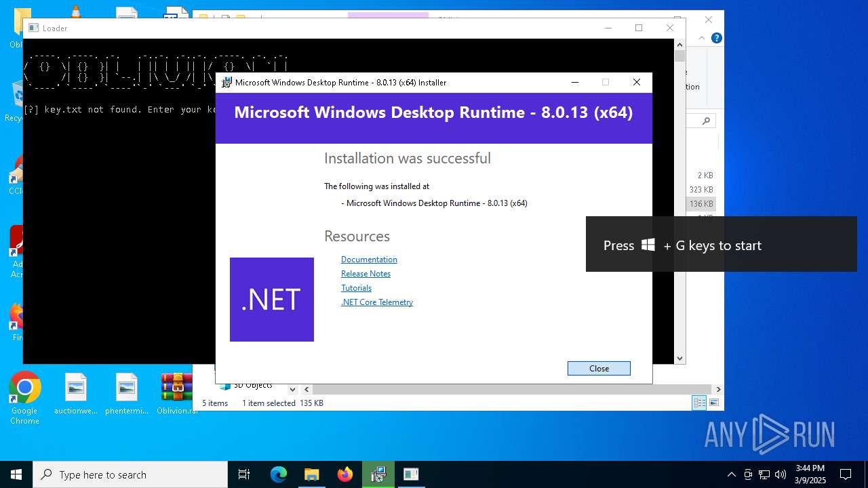This screenshot has width=868, height=488.
Task: Show hidden system tray icons
Action: click(731, 474)
